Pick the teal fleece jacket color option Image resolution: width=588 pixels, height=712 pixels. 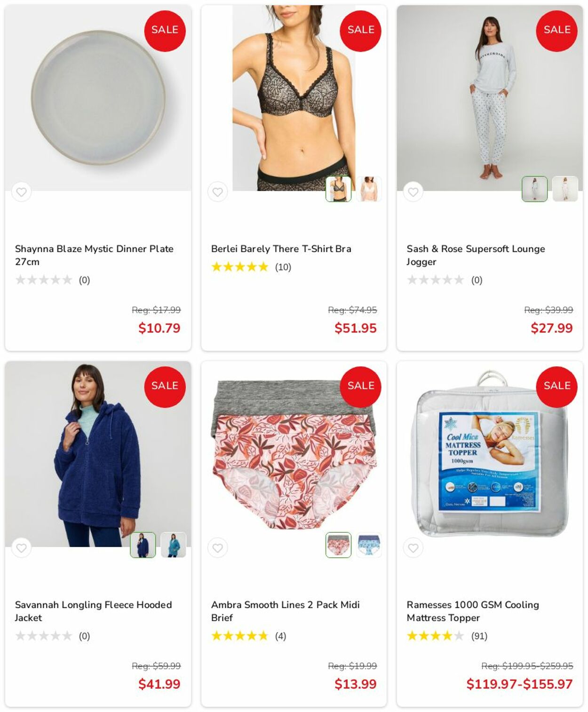(x=173, y=545)
